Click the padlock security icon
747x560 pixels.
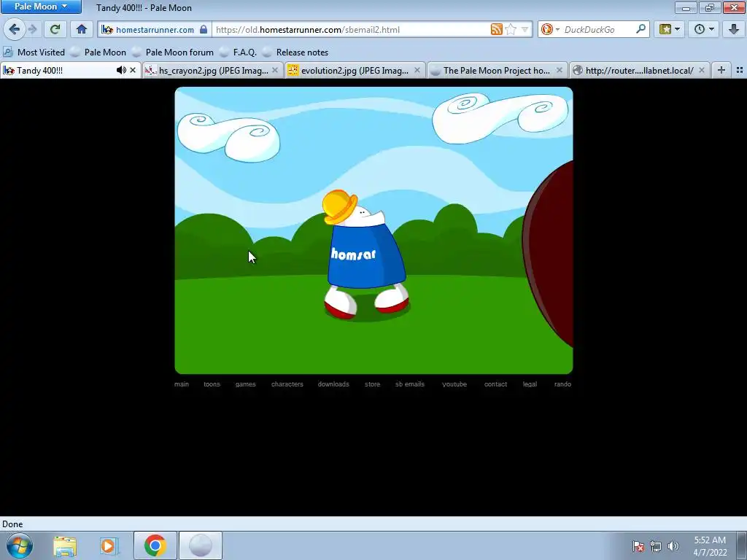204,29
